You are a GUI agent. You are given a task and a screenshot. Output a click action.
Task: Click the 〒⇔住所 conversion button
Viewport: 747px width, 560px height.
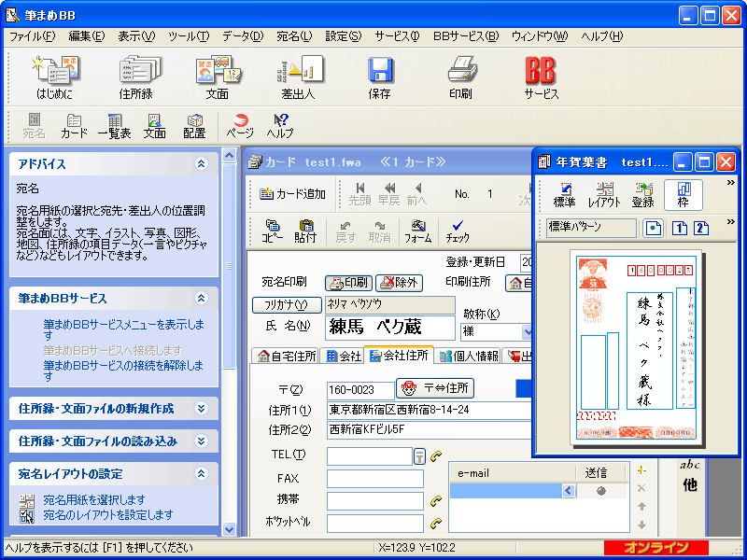[x=435, y=388]
